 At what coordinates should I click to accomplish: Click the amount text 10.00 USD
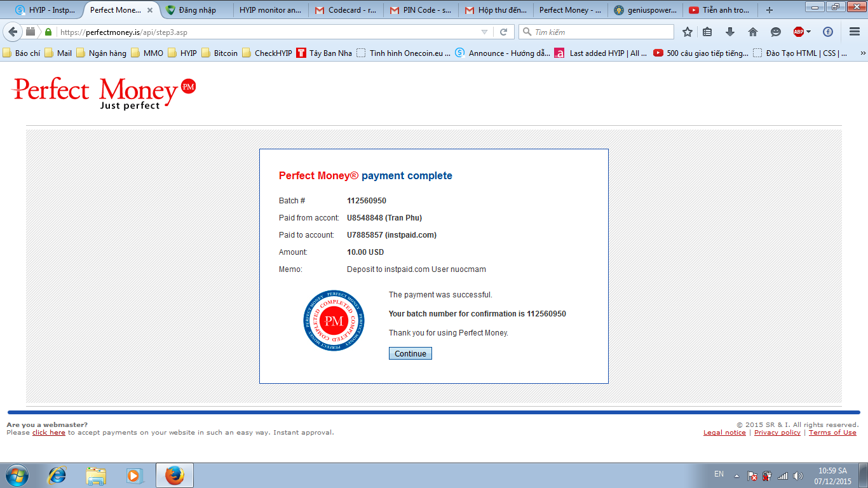pyautogui.click(x=365, y=252)
